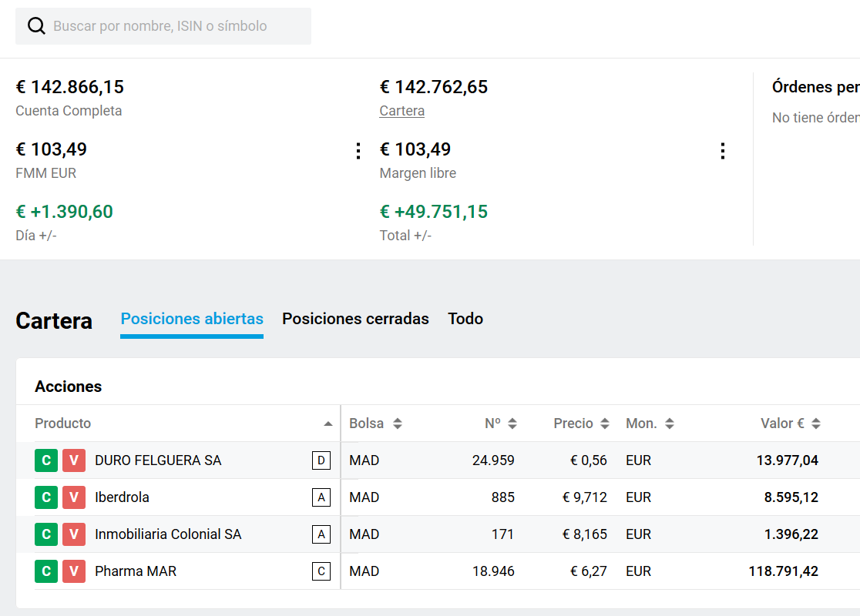
Task: Click green C buy button for Pharma MAR
Action: click(x=46, y=571)
